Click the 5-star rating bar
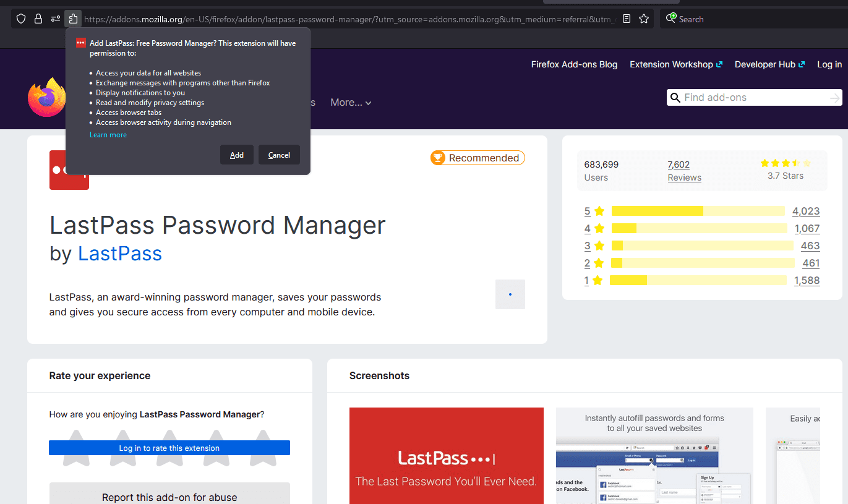 click(698, 211)
